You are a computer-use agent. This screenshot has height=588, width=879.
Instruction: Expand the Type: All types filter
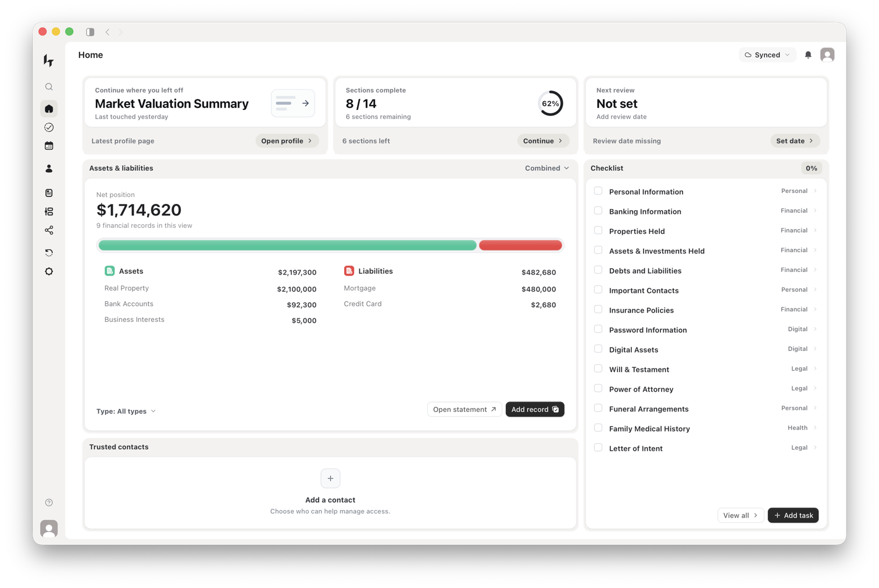pos(126,411)
